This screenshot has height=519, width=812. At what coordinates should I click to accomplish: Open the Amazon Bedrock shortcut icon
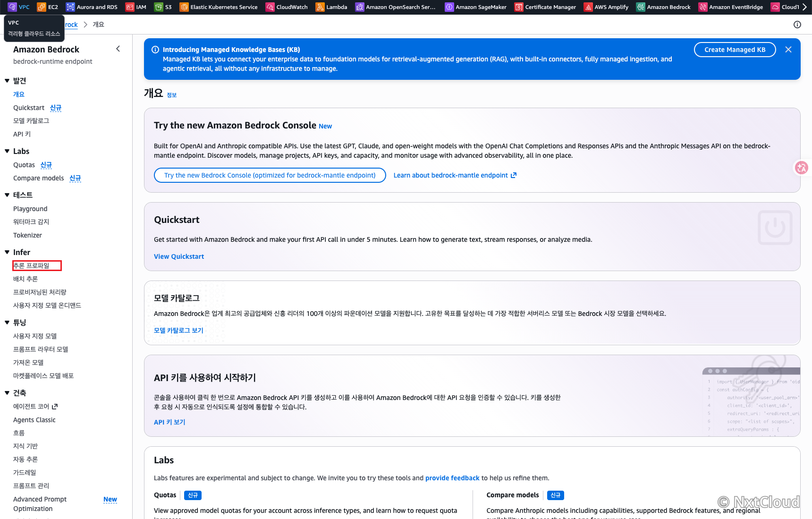641,7
